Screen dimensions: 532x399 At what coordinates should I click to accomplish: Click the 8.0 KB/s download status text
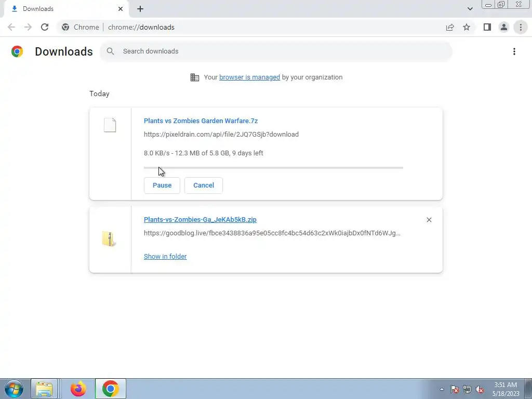pos(204,153)
